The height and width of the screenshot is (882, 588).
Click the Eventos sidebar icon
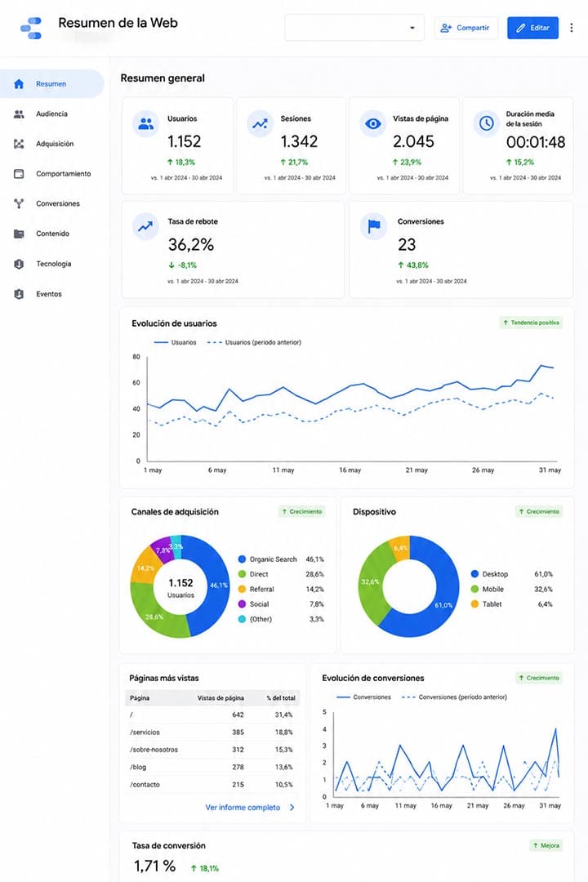(19, 294)
